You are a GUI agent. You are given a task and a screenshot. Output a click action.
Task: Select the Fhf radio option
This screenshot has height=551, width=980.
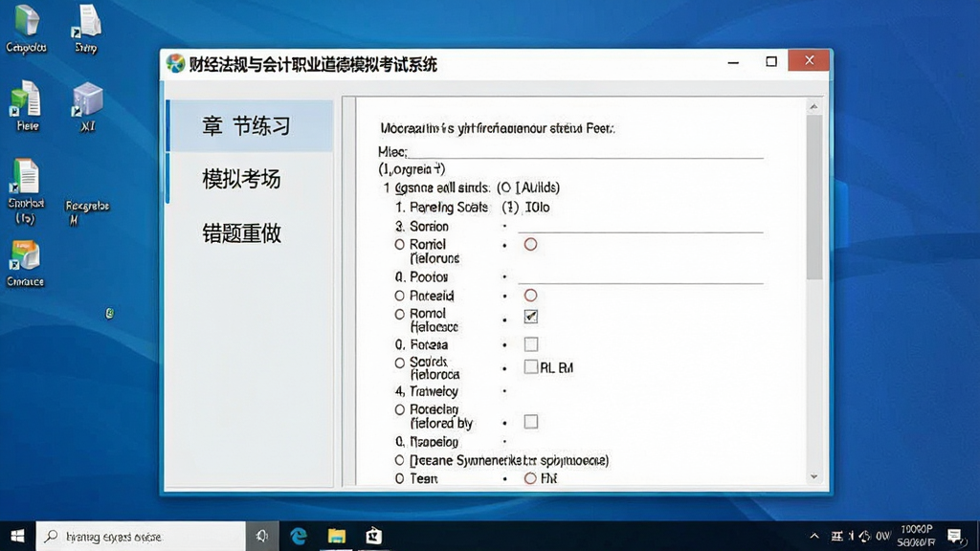(530, 478)
